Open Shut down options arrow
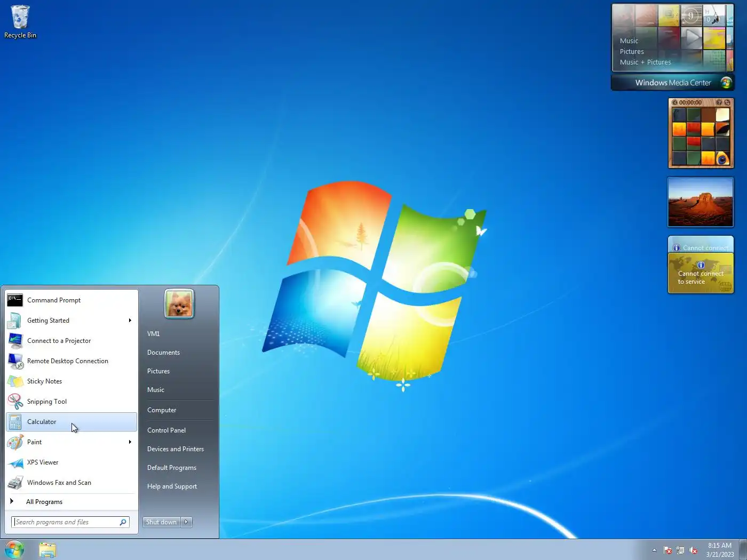This screenshot has width=747, height=560. point(186,522)
